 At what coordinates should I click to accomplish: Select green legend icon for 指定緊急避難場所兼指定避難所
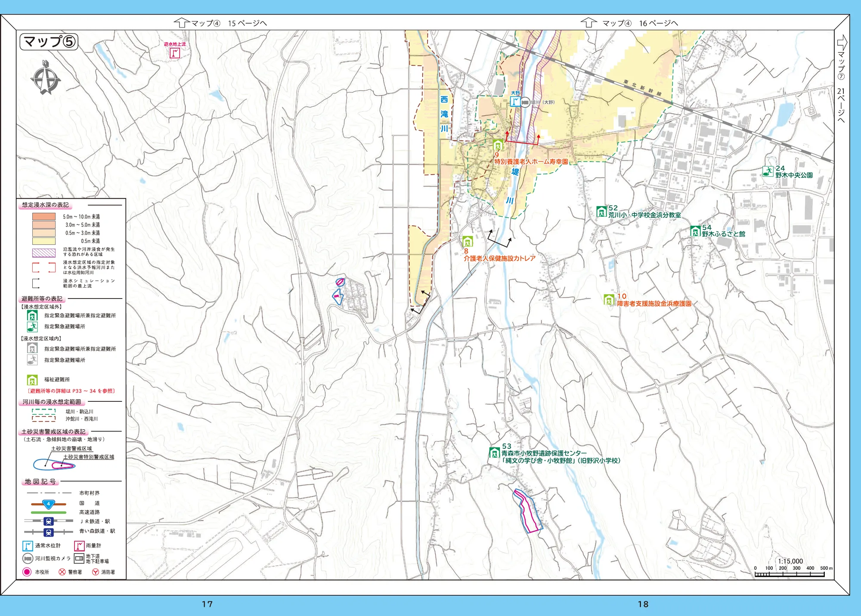(32, 315)
